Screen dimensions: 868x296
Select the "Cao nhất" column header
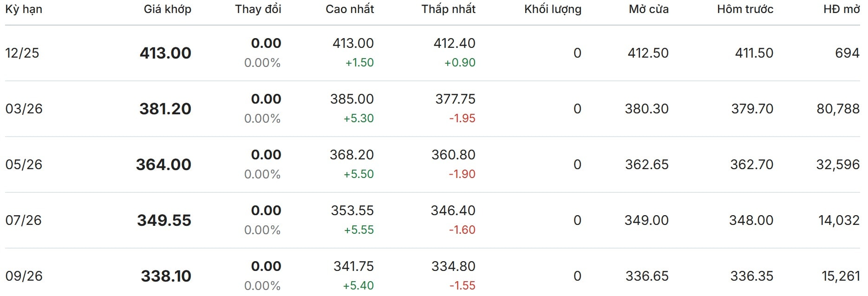[349, 9]
